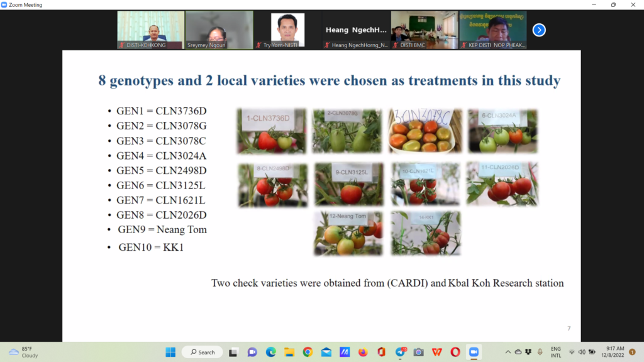This screenshot has height=362, width=644.
Task: Launch Firefox from the taskbar
Action: point(363,352)
